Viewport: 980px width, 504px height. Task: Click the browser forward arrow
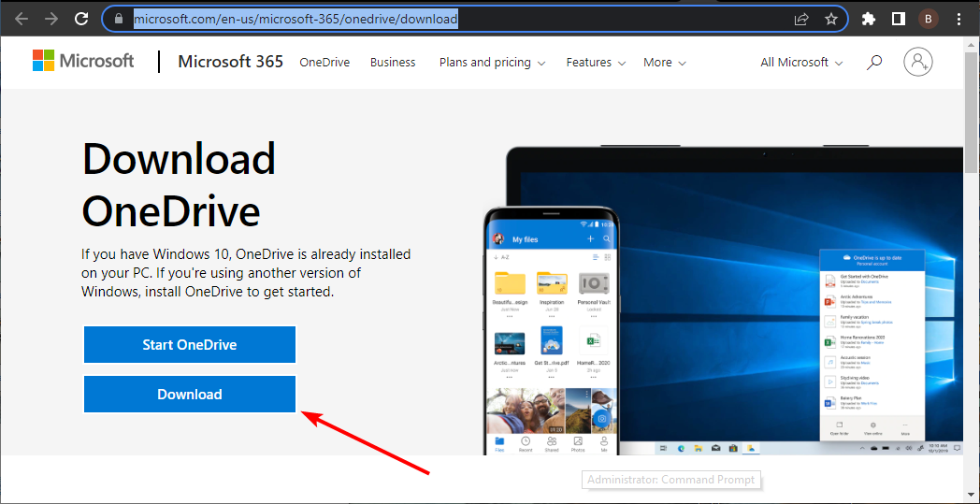[x=51, y=20]
